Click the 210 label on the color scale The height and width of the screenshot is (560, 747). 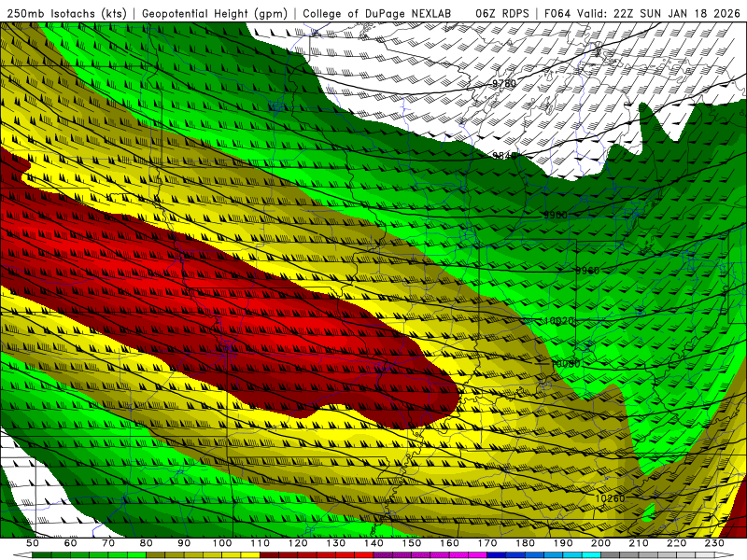click(x=639, y=543)
